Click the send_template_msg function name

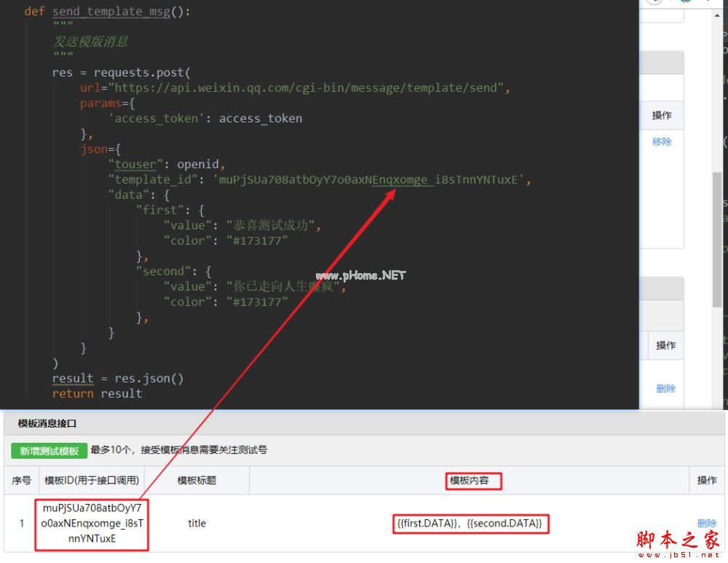pyautogui.click(x=111, y=12)
